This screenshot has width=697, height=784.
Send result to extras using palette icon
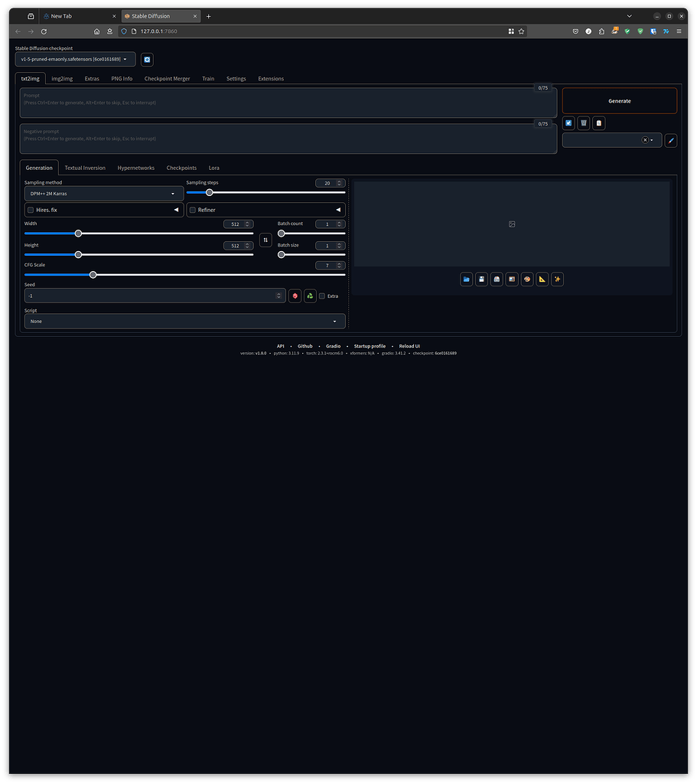pyautogui.click(x=527, y=279)
